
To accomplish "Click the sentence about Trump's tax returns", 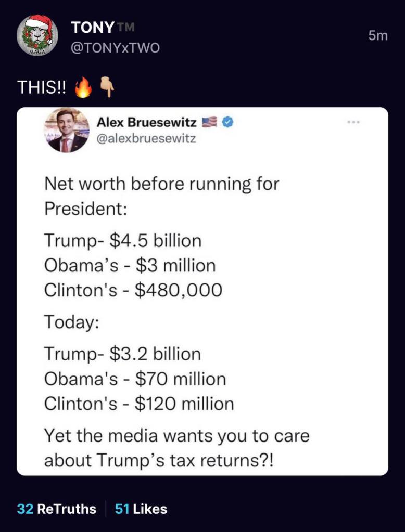I will (176, 447).
